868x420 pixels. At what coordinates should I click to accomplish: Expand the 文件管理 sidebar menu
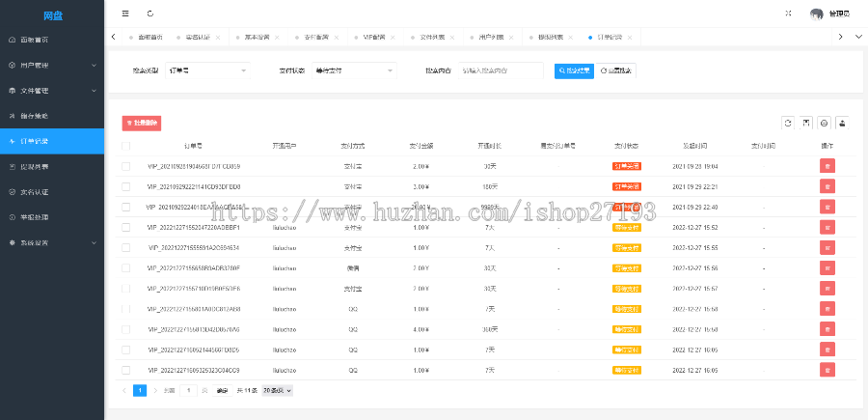(52, 91)
